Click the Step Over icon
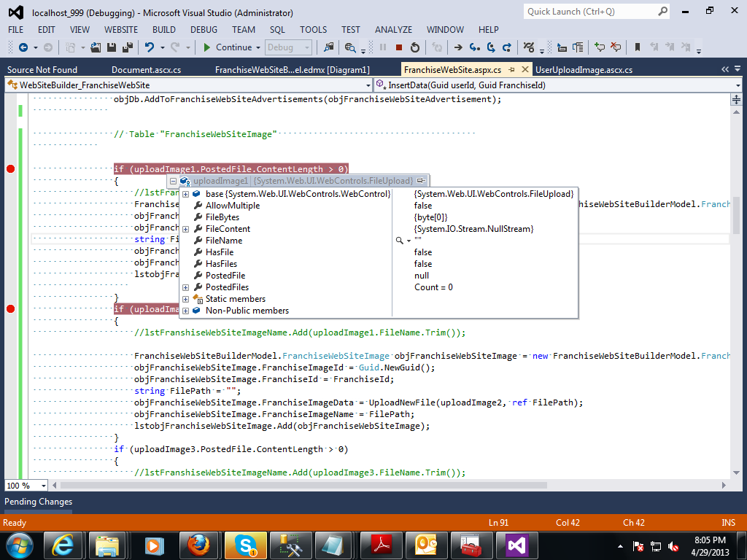Viewport: 747px width, 560px height. pyautogui.click(x=490, y=48)
